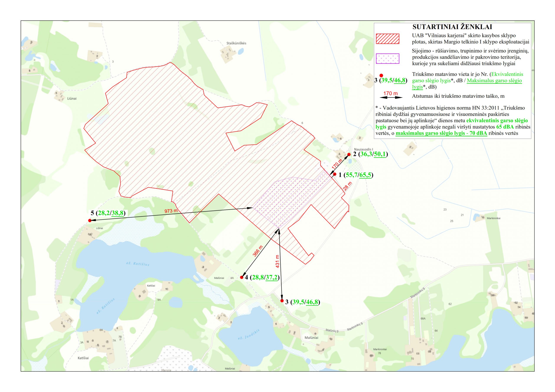Screen dimensions: 555x392
Task: Click red measurement point number 5
Action: [x=90, y=220]
